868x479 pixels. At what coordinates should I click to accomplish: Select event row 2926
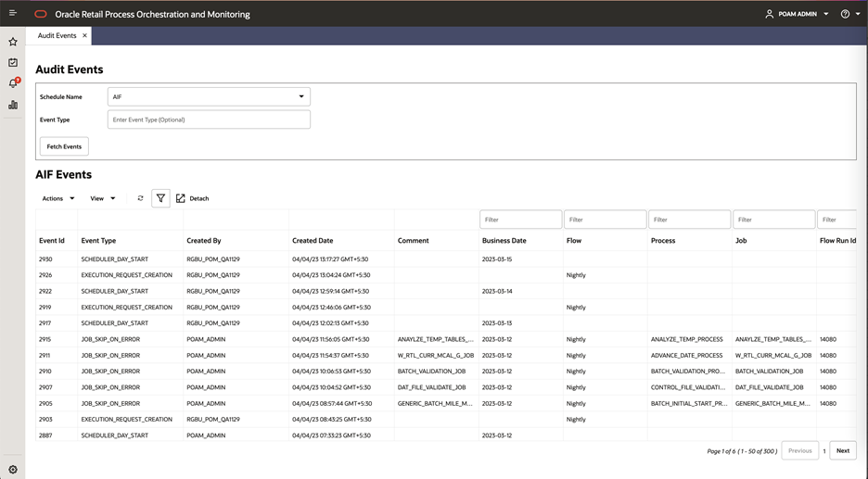coord(446,275)
